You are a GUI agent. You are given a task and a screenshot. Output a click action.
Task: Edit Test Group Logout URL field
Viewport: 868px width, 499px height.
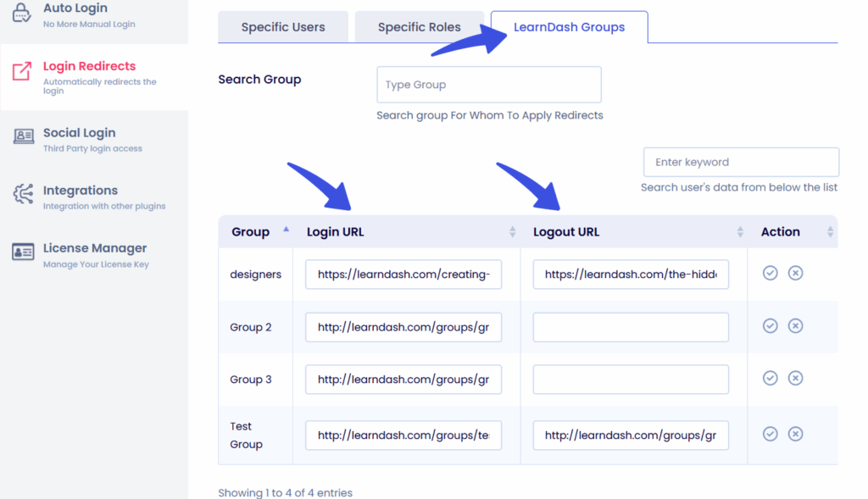tap(631, 435)
